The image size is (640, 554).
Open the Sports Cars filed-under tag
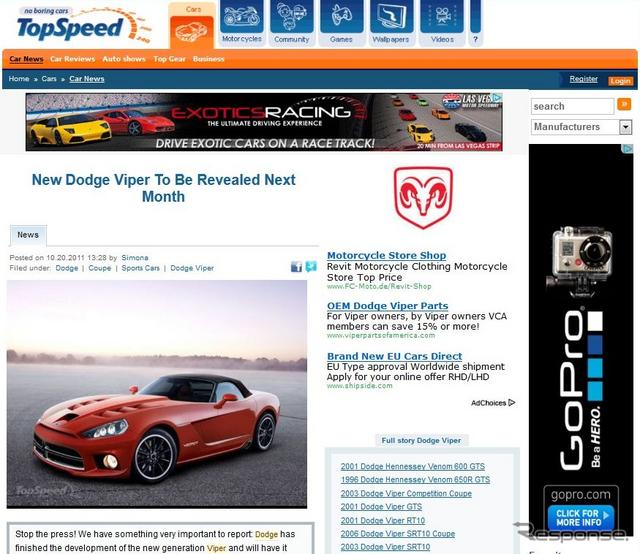coord(140,268)
